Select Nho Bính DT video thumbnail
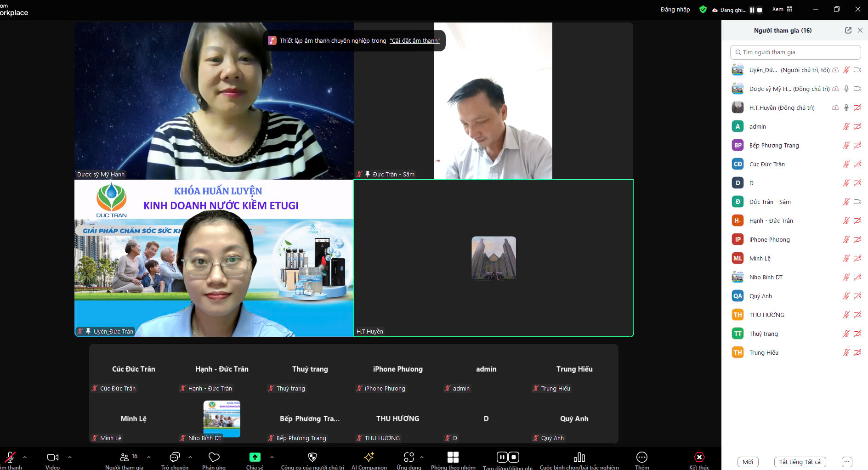Image resolution: width=868 pixels, height=470 pixels. tap(222, 419)
